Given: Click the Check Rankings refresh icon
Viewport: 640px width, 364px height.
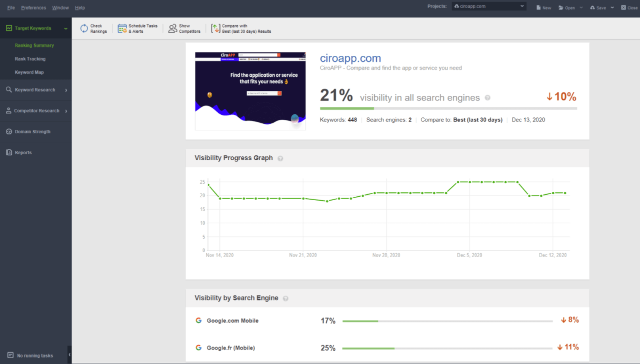Looking at the screenshot, I should coord(84,28).
